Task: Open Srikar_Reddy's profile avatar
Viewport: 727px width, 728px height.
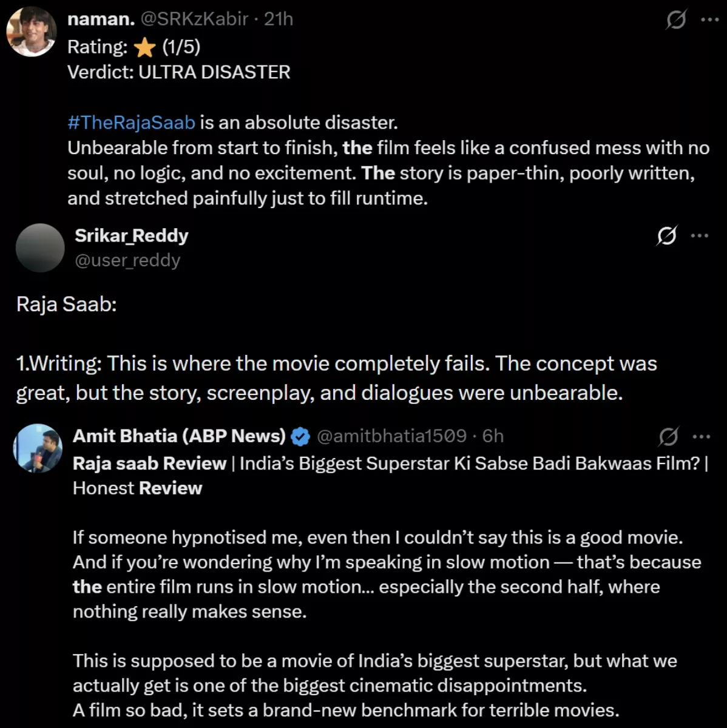Action: click(40, 248)
